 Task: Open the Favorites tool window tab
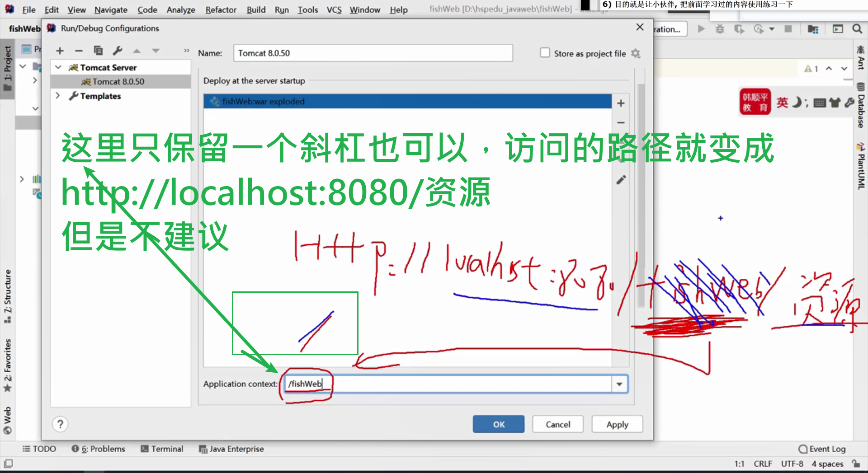point(8,365)
